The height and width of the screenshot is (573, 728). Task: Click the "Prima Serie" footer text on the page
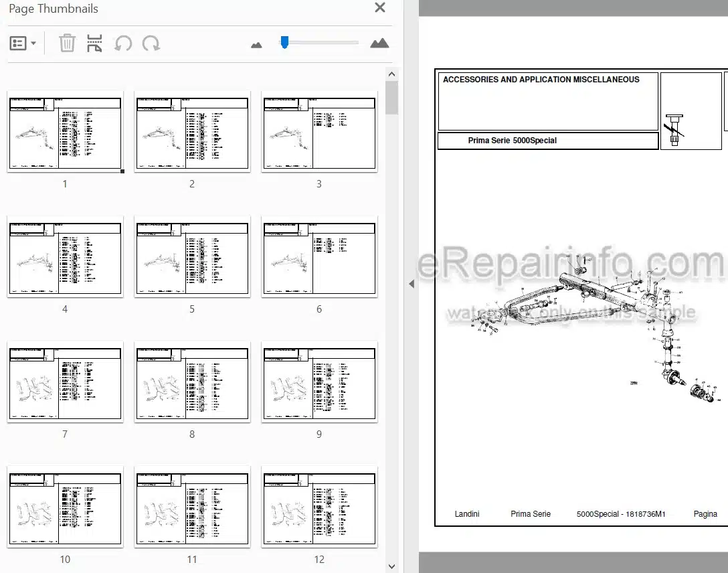pyautogui.click(x=531, y=514)
